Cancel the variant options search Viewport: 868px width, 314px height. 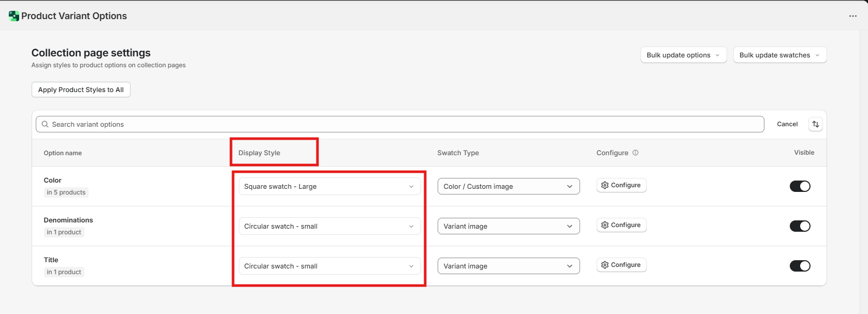click(x=787, y=124)
